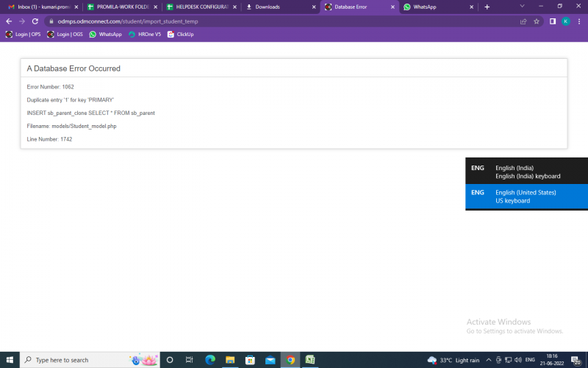Viewport: 588px width, 368px height.
Task: Expand the tab search chevron
Action: coord(522,7)
